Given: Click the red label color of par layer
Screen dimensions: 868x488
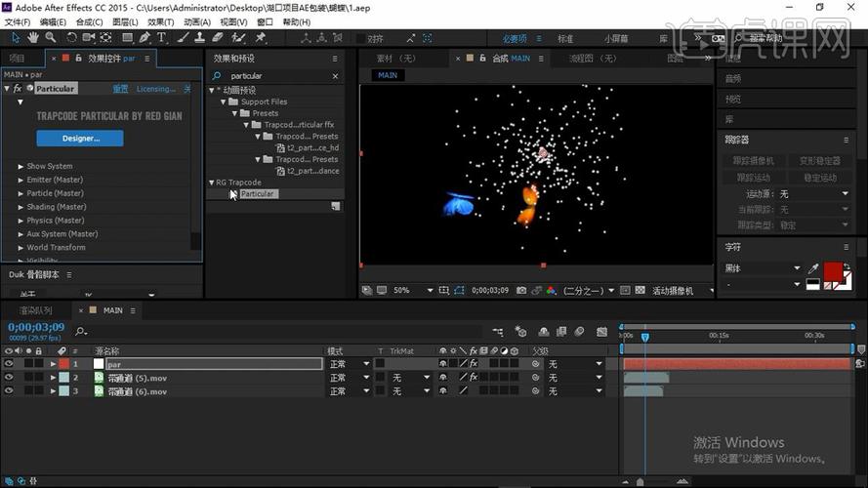Looking at the screenshot, I should (64, 363).
